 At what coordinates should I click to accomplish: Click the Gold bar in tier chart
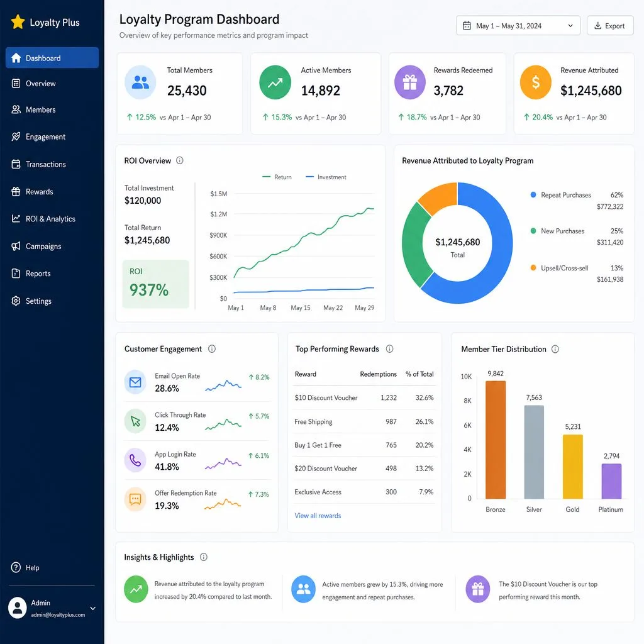572,467
